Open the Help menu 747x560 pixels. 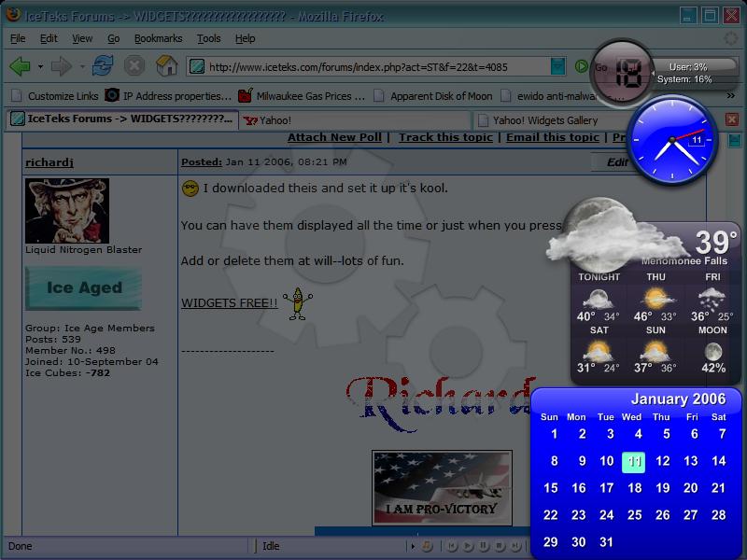(245, 38)
